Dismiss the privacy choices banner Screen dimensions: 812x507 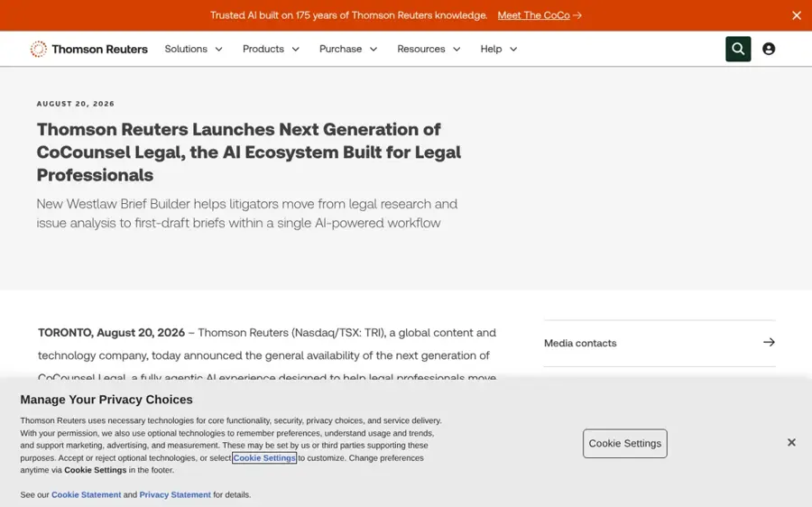coord(791,442)
